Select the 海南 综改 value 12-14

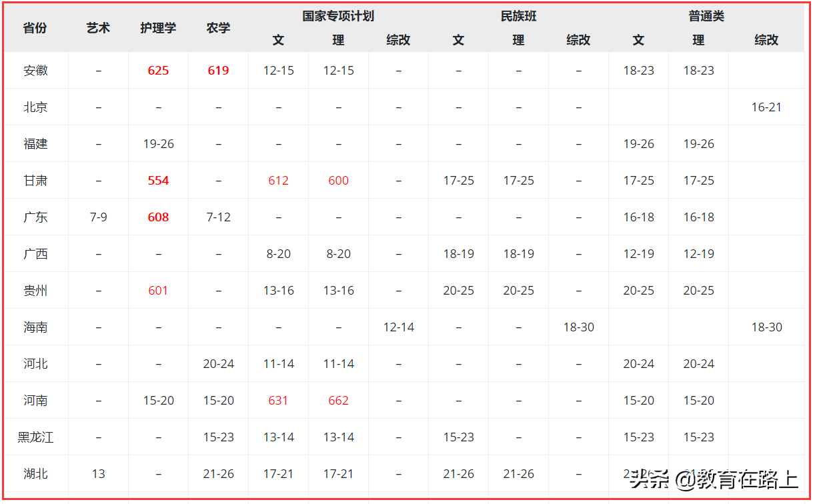[398, 327]
